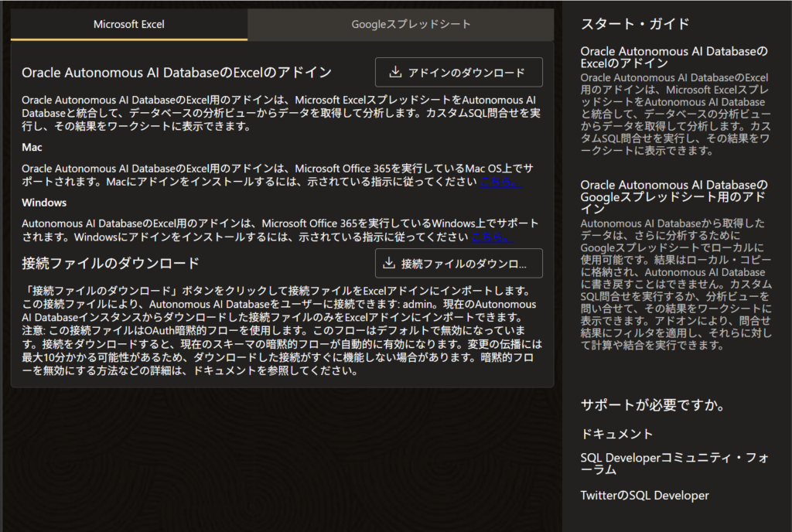Click the 接続ファイルのダウンロード heading
The image size is (792, 532).
click(111, 263)
